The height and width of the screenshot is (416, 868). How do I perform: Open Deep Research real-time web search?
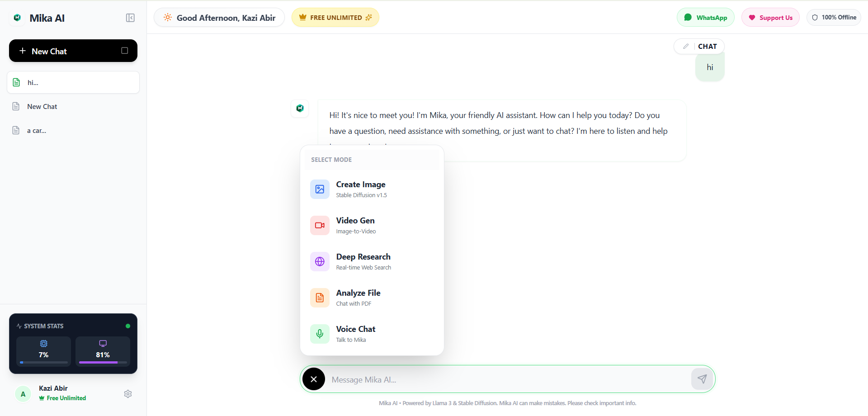pyautogui.click(x=320, y=261)
